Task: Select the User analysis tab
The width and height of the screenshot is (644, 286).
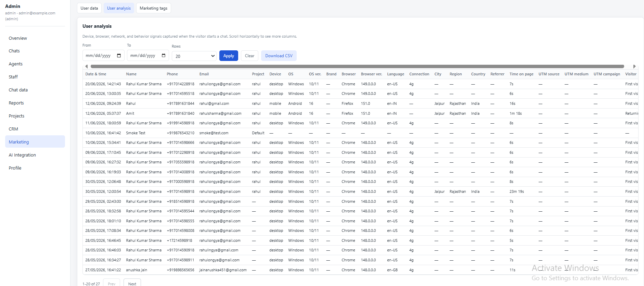Action: [119, 8]
